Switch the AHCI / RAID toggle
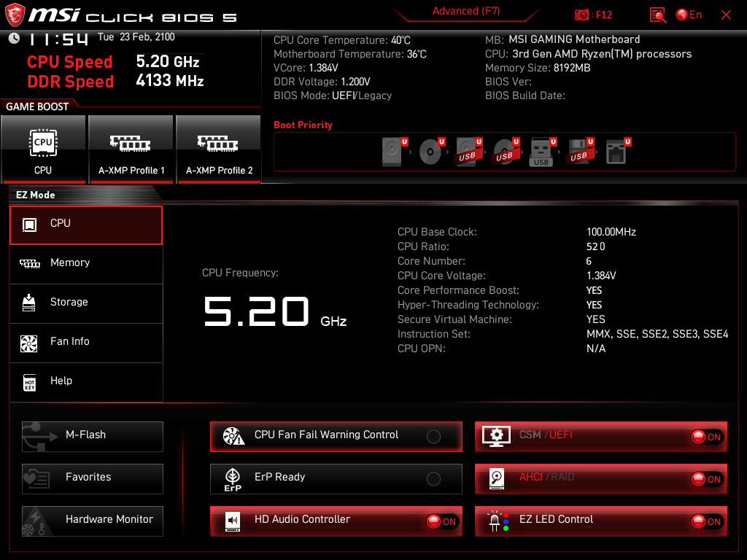Screen dimensions: 747x560 coord(707,479)
